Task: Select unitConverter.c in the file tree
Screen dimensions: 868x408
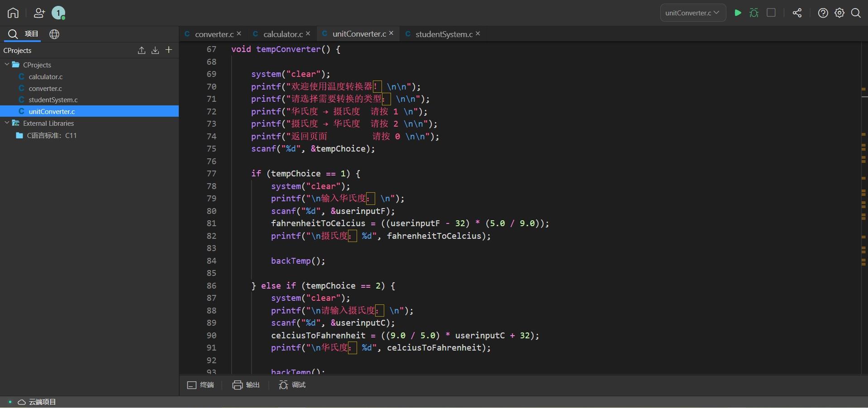Action: point(90,111)
